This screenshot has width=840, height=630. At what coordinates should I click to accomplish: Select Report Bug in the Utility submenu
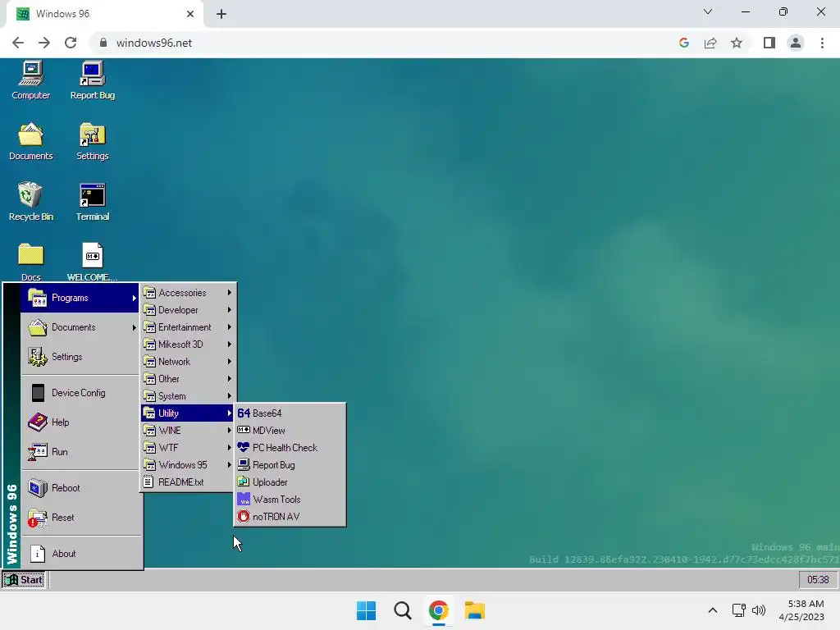tap(290, 465)
